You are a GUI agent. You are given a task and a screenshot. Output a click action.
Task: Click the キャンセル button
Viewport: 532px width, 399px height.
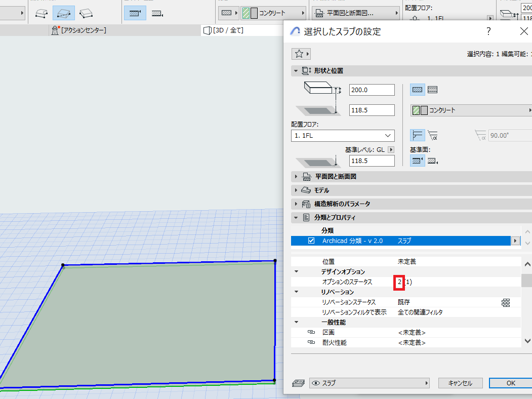pos(460,383)
